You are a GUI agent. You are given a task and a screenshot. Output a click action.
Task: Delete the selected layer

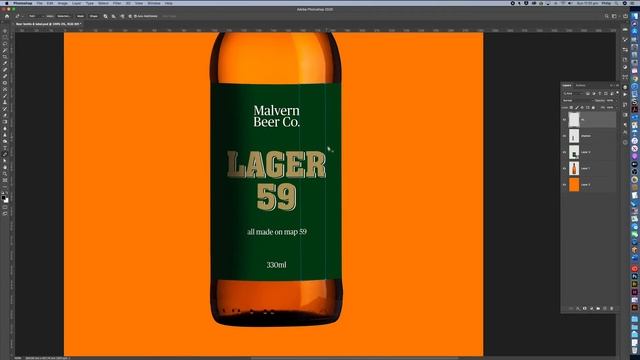point(611,309)
